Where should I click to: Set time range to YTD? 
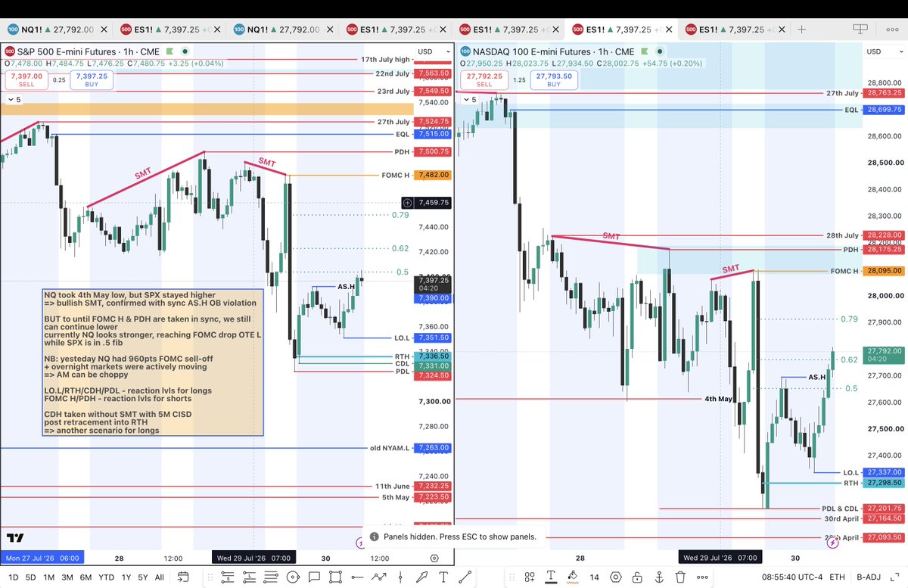(x=106, y=577)
